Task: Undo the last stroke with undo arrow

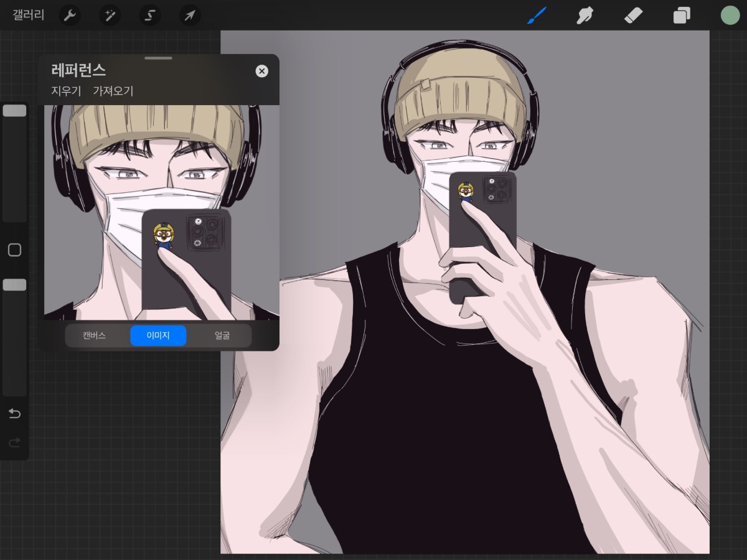Action: pos(14,414)
